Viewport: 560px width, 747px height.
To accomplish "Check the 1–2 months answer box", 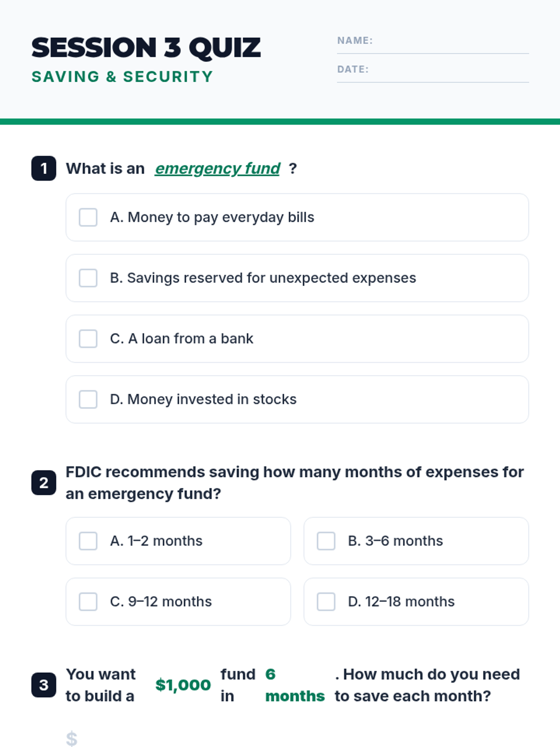I will (88, 541).
